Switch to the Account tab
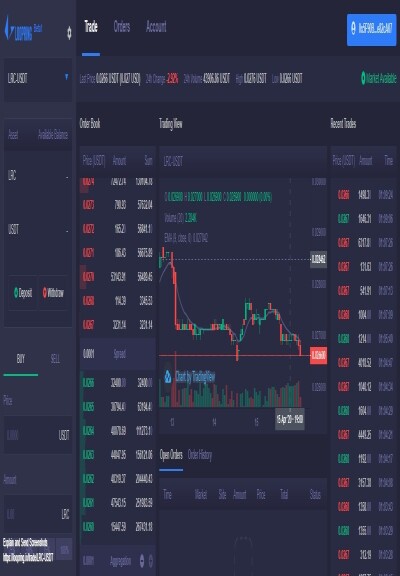This screenshot has width=400, height=576. (156, 26)
